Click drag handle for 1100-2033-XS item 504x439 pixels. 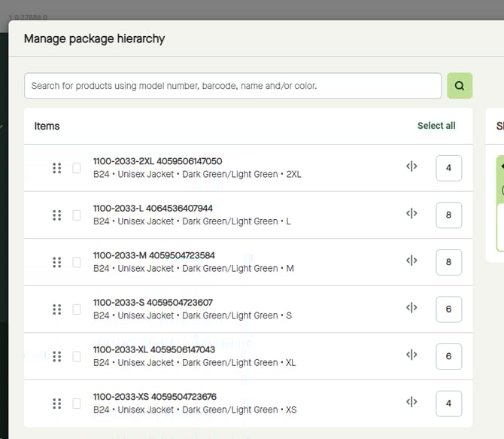pos(56,404)
